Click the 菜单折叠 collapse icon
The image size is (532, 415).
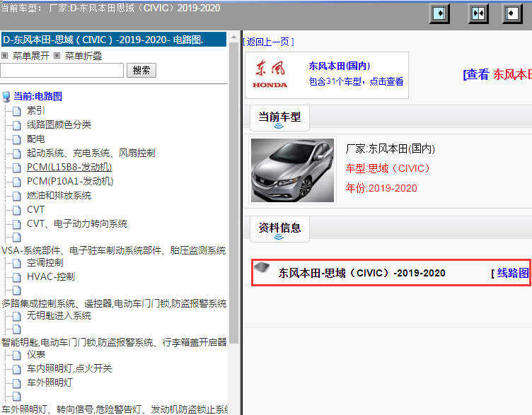pyautogui.click(x=57, y=56)
